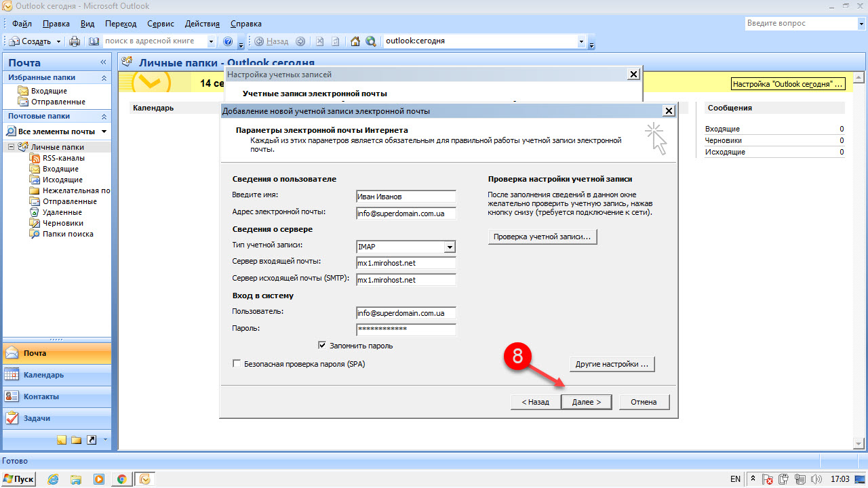
Task: Open Другие настройки ... button
Action: [612, 364]
